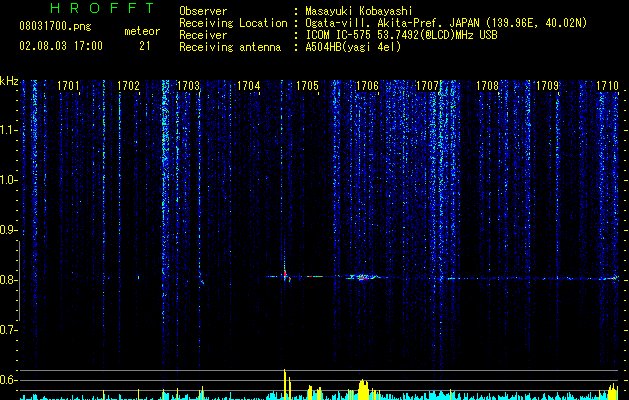Image resolution: width=629 pixels, height=400 pixels.
Task: Click the A504HB(yagi 4el) antenna text
Action: 353,47
